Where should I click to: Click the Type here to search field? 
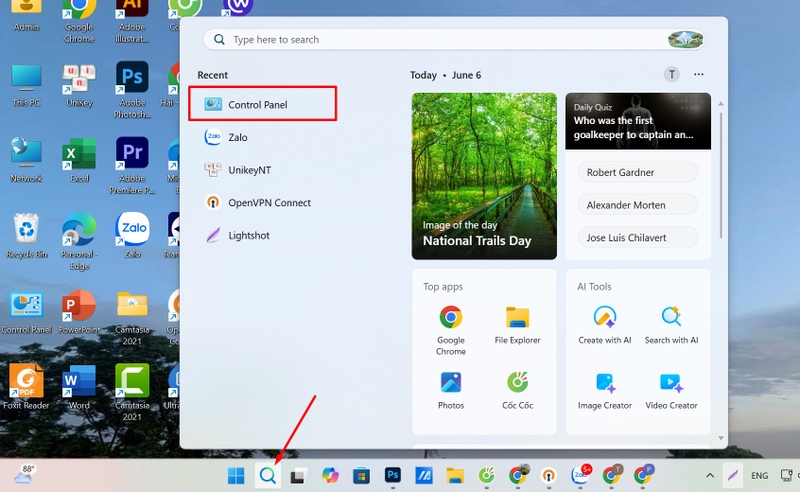(x=453, y=39)
